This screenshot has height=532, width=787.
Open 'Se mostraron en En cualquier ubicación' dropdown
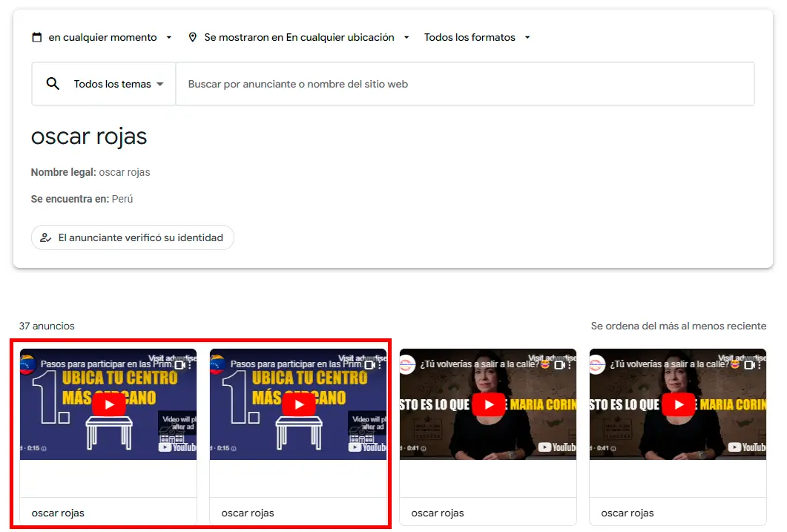299,38
